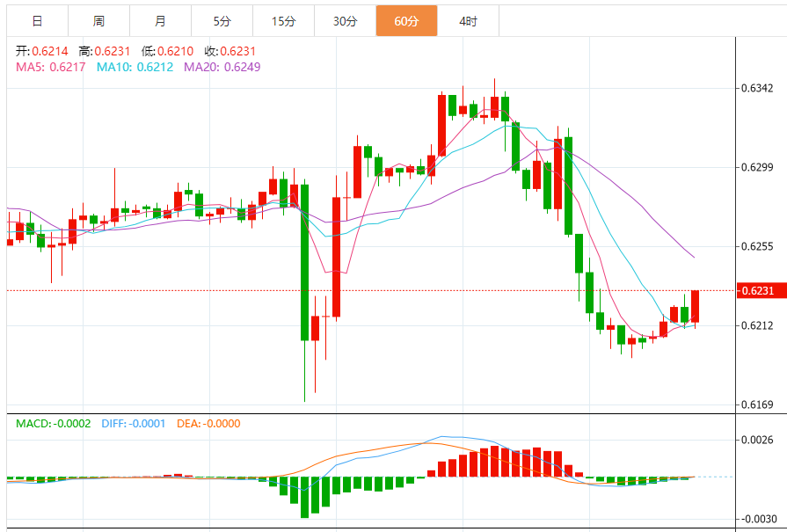Click the 0.6169 price axis label
The height and width of the screenshot is (532, 787).
tap(757, 405)
